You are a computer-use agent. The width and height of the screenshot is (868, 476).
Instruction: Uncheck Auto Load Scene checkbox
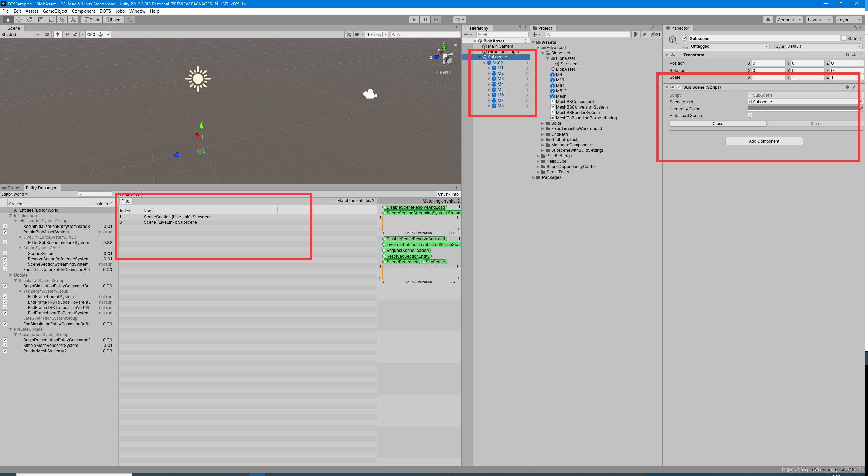[750, 115]
